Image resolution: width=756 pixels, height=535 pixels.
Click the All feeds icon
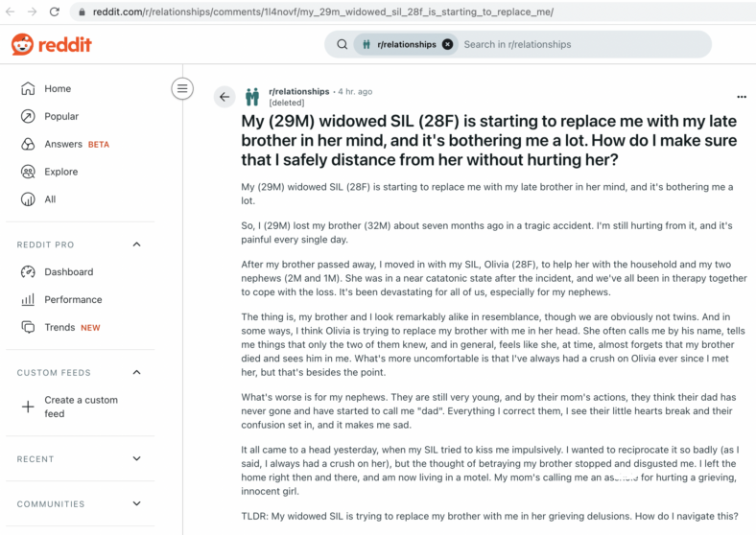click(28, 199)
